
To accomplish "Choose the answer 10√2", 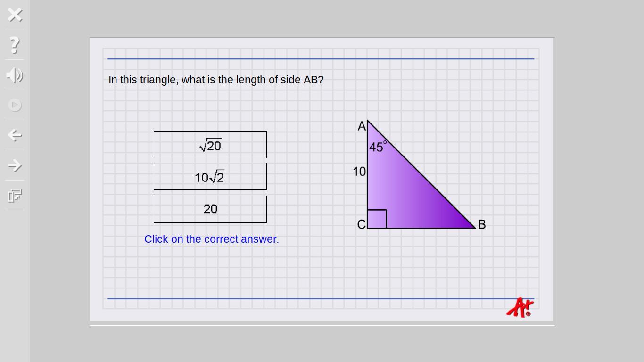I will pyautogui.click(x=210, y=176).
